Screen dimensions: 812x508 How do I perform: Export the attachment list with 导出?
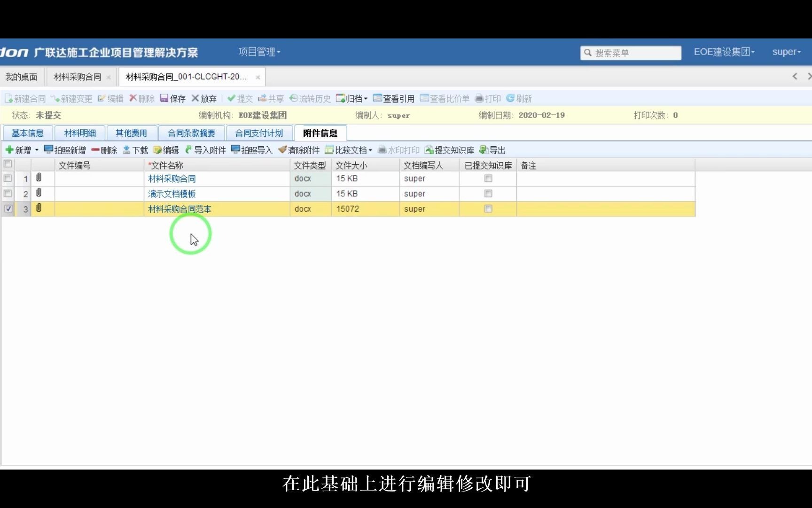[492, 150]
